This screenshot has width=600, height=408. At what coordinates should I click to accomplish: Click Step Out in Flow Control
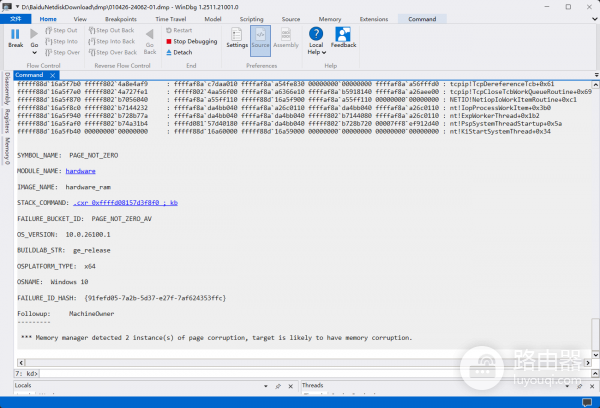61,30
